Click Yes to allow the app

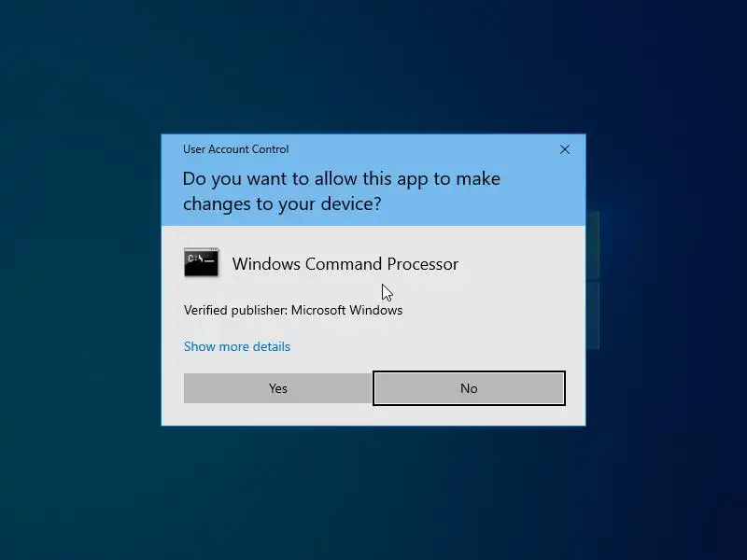(x=277, y=388)
